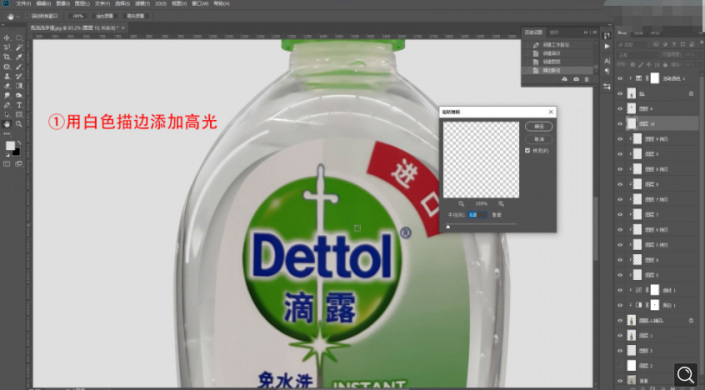Select the Magic Wand tool
705x390 pixels.
(x=19, y=48)
